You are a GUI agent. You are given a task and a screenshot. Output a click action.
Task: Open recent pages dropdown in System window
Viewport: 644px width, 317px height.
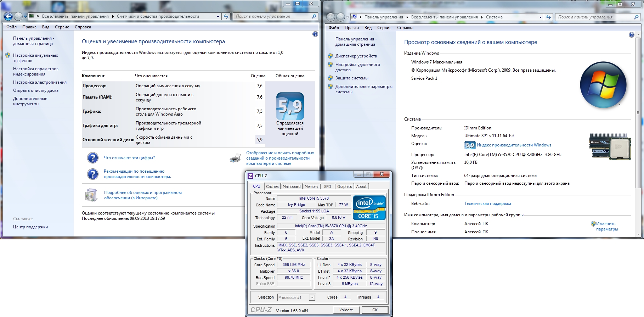348,17
